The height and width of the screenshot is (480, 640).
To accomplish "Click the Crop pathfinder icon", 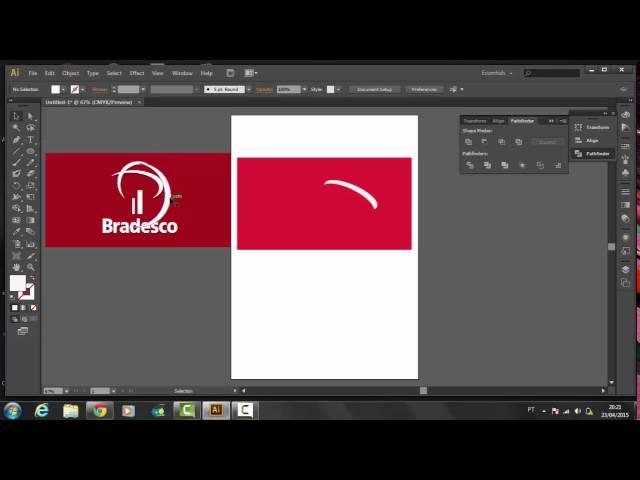I will 522,165.
